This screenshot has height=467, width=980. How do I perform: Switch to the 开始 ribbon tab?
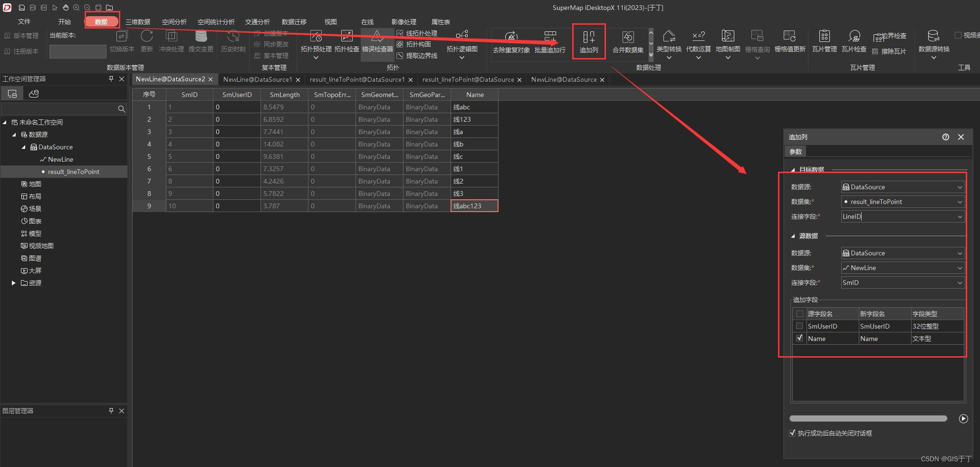pos(65,22)
